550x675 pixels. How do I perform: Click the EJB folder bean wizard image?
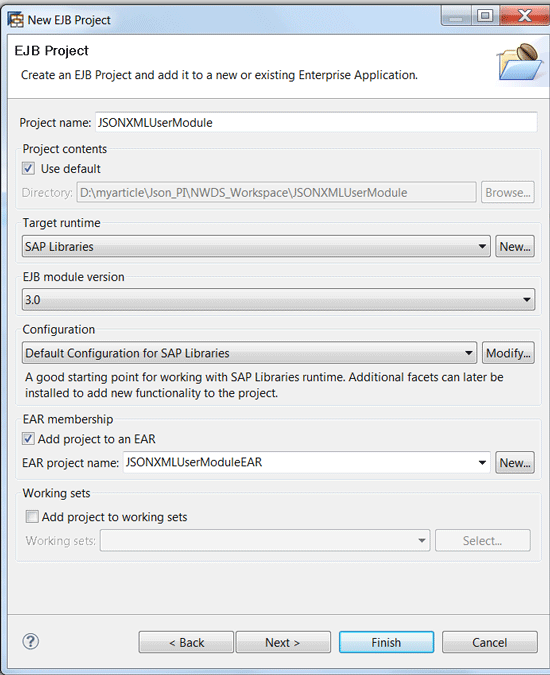520,62
